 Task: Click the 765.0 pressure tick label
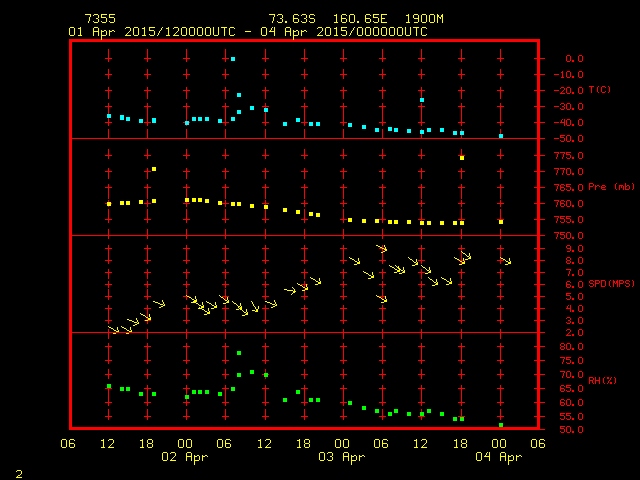point(569,188)
